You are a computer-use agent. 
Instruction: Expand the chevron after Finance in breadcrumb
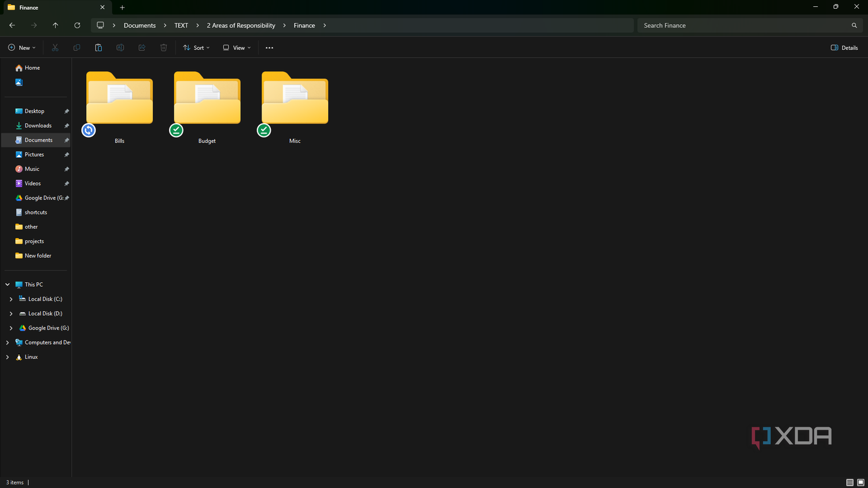click(325, 25)
